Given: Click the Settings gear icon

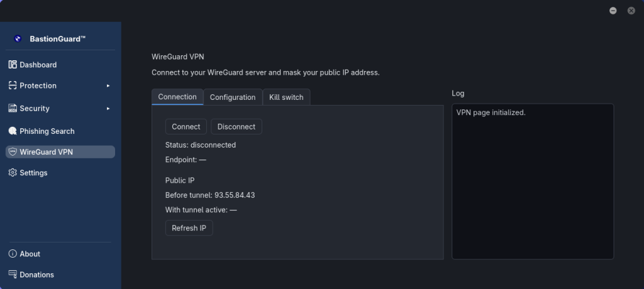Looking at the screenshot, I should coord(13,172).
